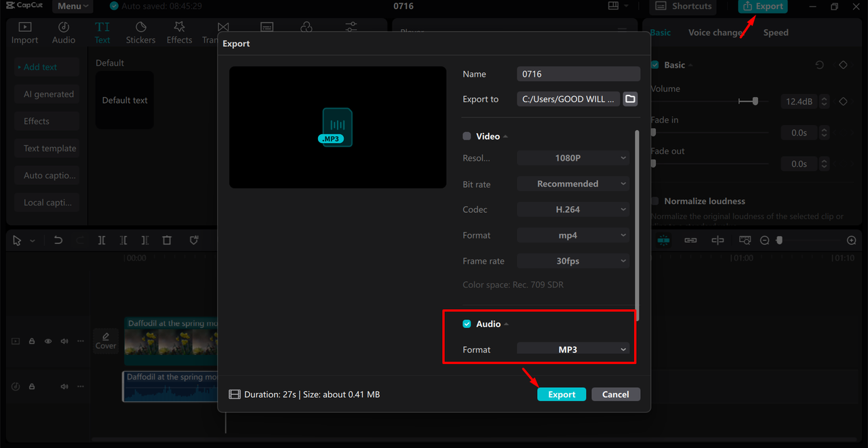Click Export in the export dialog

(x=561, y=394)
